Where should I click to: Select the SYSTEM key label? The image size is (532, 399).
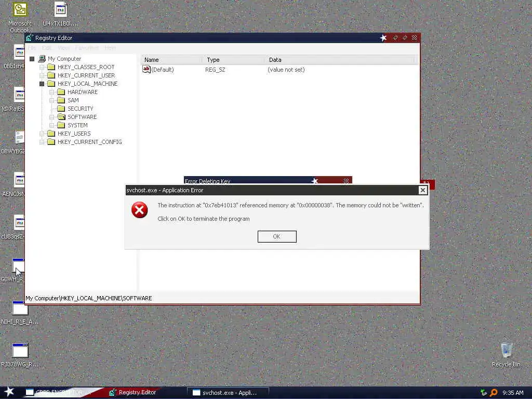[x=77, y=125]
